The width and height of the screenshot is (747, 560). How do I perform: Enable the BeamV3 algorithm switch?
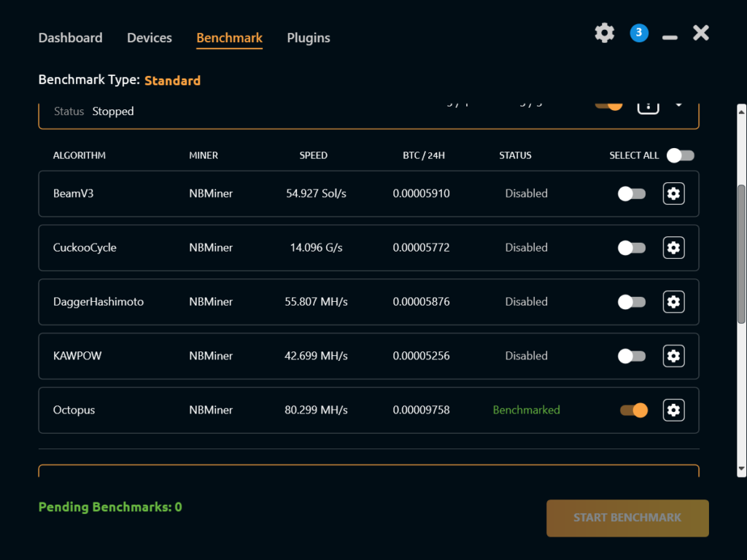[x=632, y=194]
